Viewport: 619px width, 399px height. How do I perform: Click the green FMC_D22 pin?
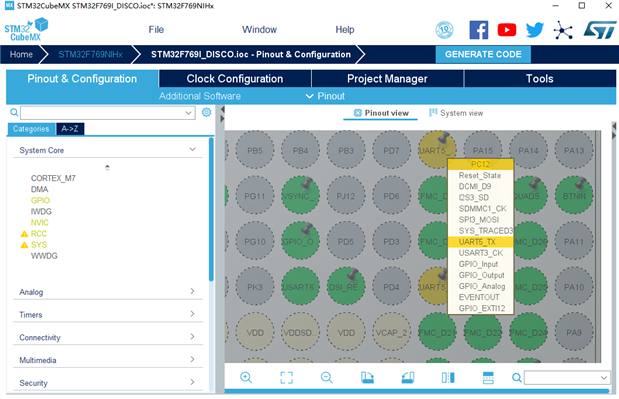tap(482, 332)
